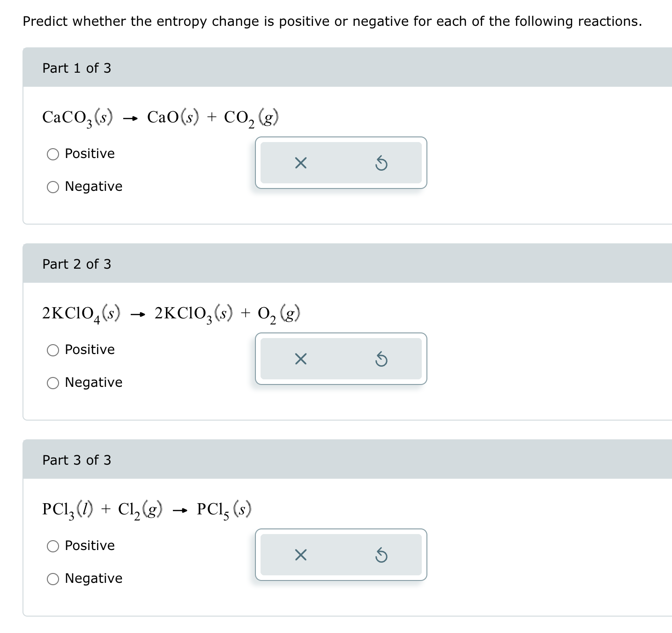Clear the answer for Part 2 using X
The width and height of the screenshot is (672, 633).
click(x=300, y=359)
